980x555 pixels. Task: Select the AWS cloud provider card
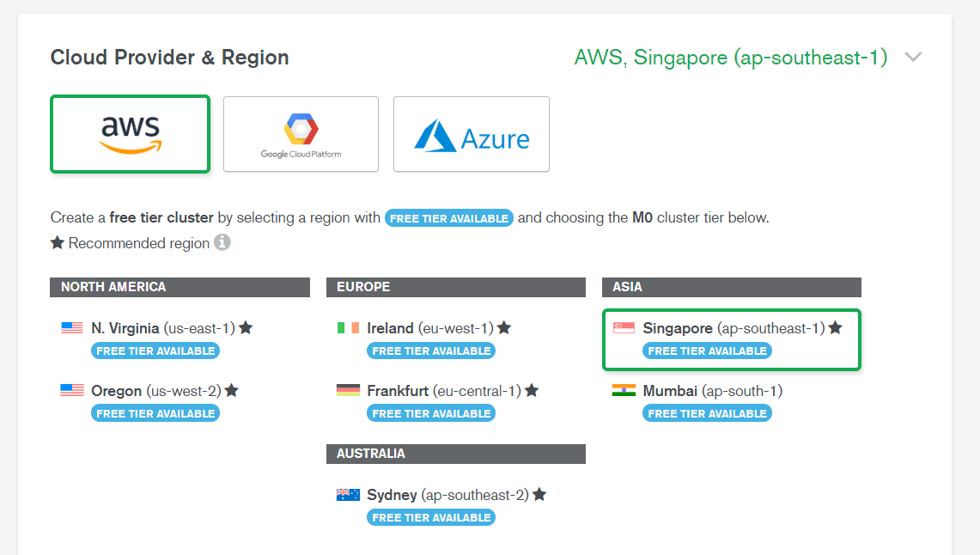tap(130, 134)
